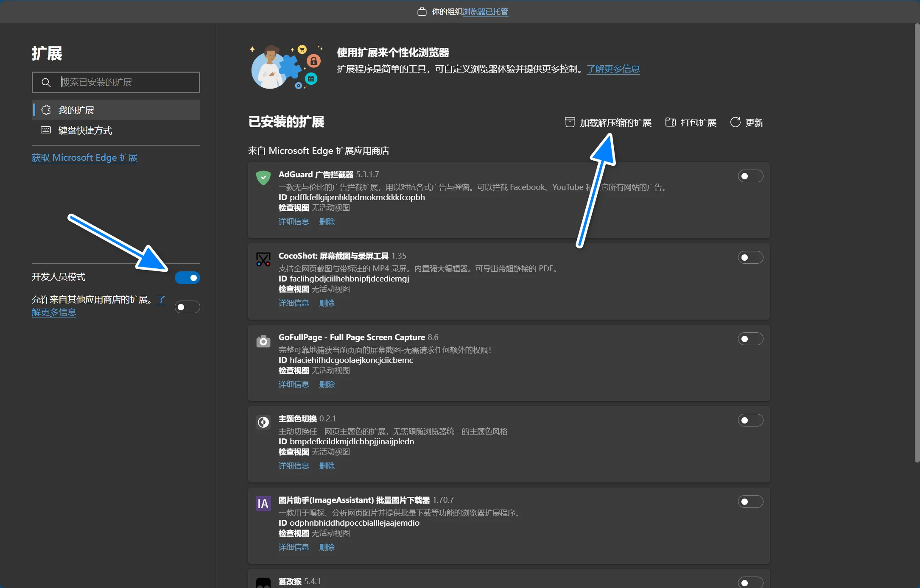
Task: Turn off 开发人员模式 toggle
Action: (x=187, y=278)
